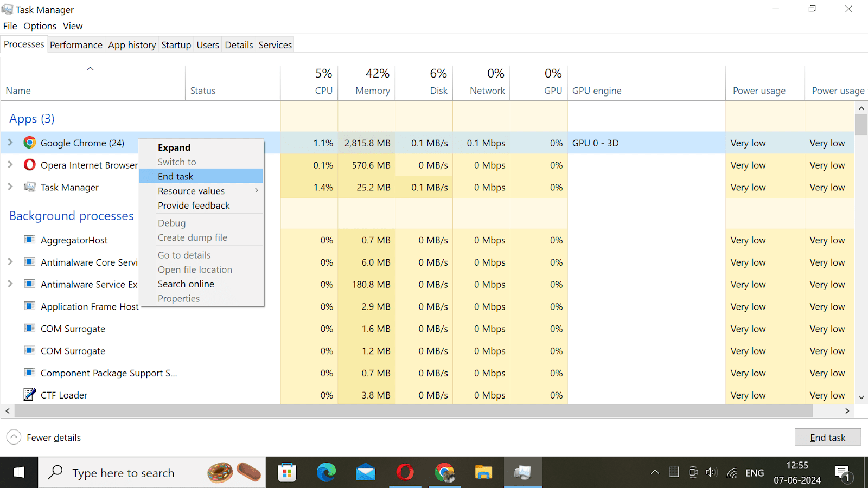
Task: Open the Windows Start menu
Action: coord(19,472)
